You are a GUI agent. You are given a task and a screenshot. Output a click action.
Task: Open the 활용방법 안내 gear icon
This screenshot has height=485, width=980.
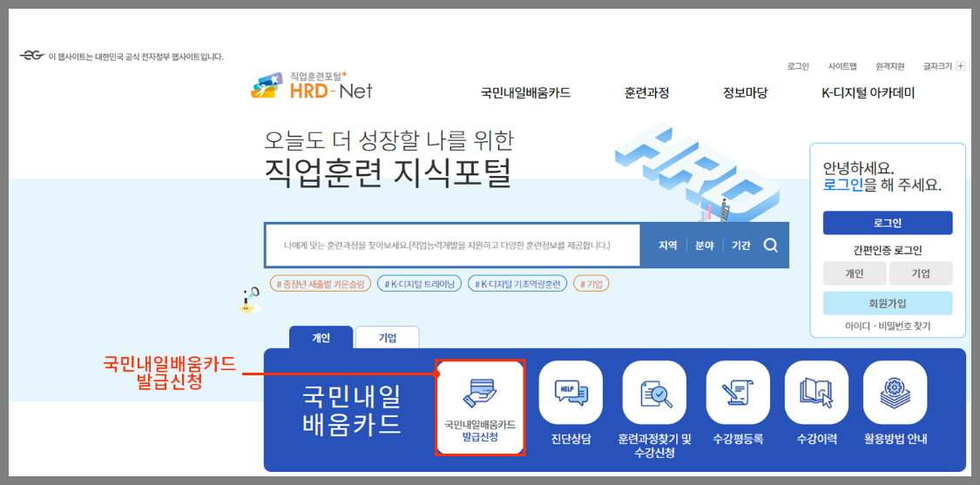[x=895, y=393]
